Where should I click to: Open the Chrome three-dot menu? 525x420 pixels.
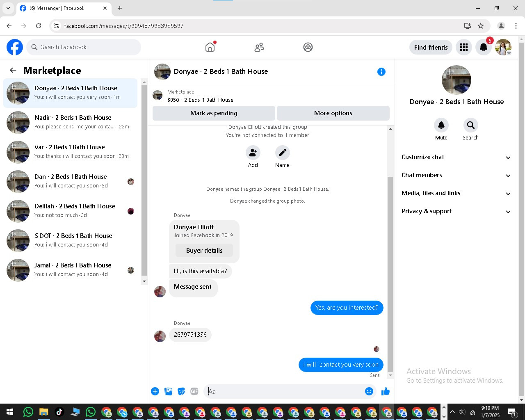click(x=516, y=26)
